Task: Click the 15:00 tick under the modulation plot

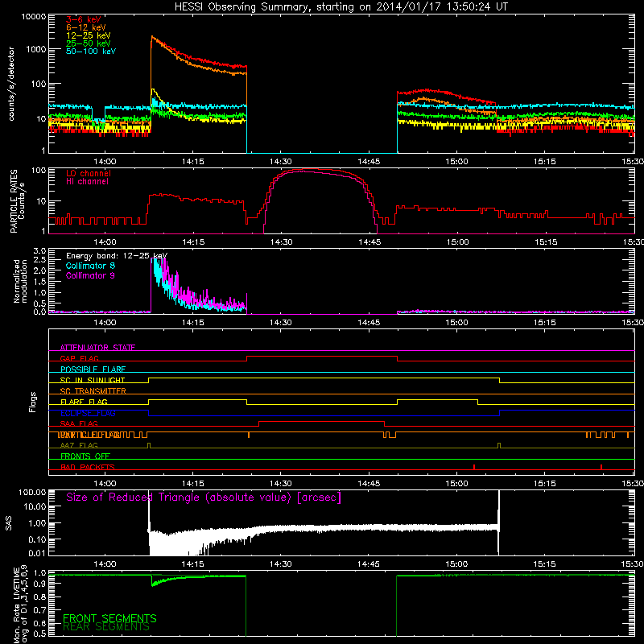Action: pyautogui.click(x=456, y=323)
